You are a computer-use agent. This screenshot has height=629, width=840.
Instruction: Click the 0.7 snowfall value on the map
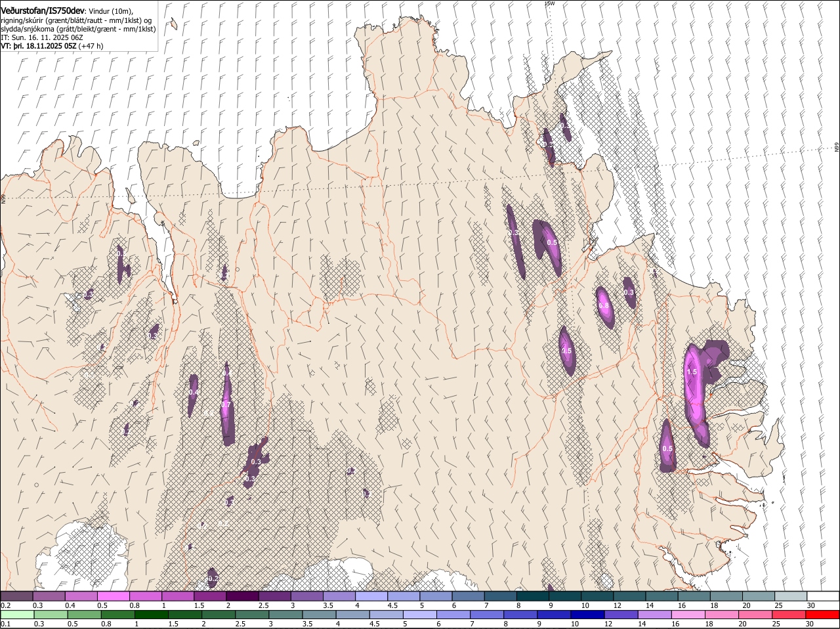click(226, 405)
